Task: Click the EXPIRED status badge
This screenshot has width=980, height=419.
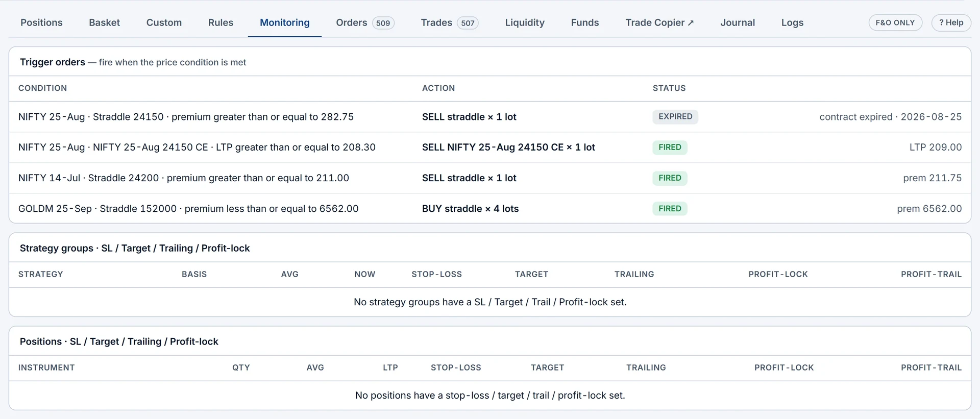Action: (x=675, y=116)
